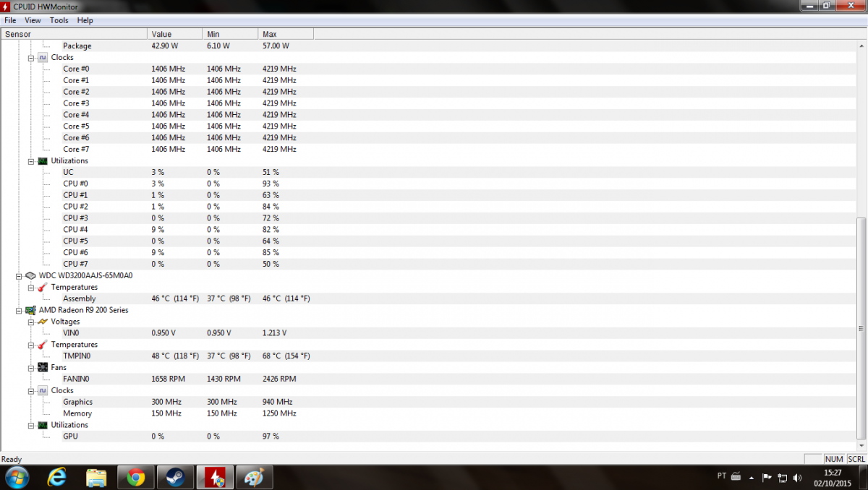Click the scrollbar down arrow
The width and height of the screenshot is (868, 490).
(x=861, y=447)
